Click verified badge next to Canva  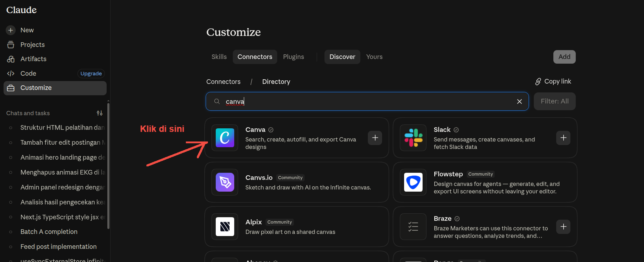[271, 130]
